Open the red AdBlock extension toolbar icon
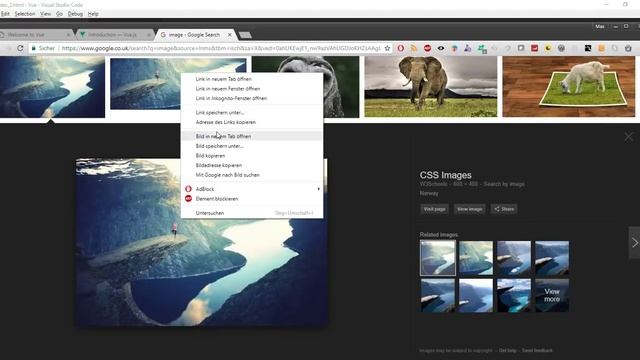 coord(427,48)
